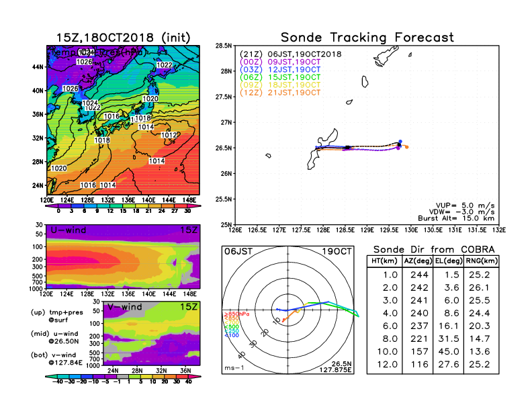Screen dimensions: 532x411
Task: Click elevation value 16.1 in the 6.0 km row
Action: pos(448,326)
